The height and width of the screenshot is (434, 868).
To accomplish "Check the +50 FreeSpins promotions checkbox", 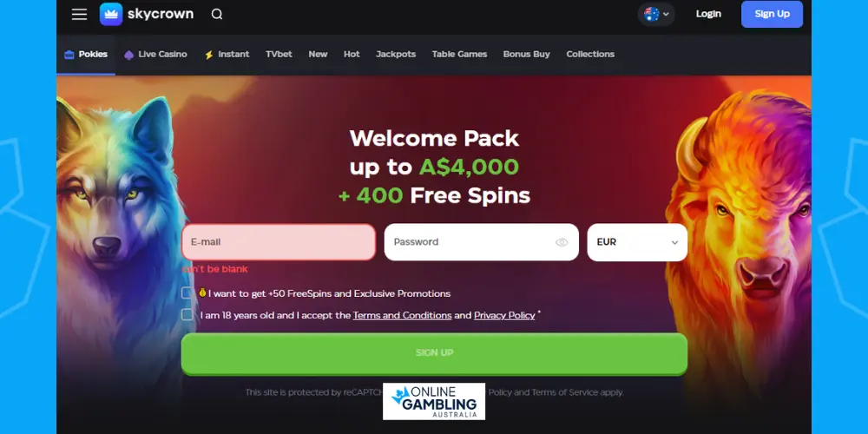I will pyautogui.click(x=187, y=293).
